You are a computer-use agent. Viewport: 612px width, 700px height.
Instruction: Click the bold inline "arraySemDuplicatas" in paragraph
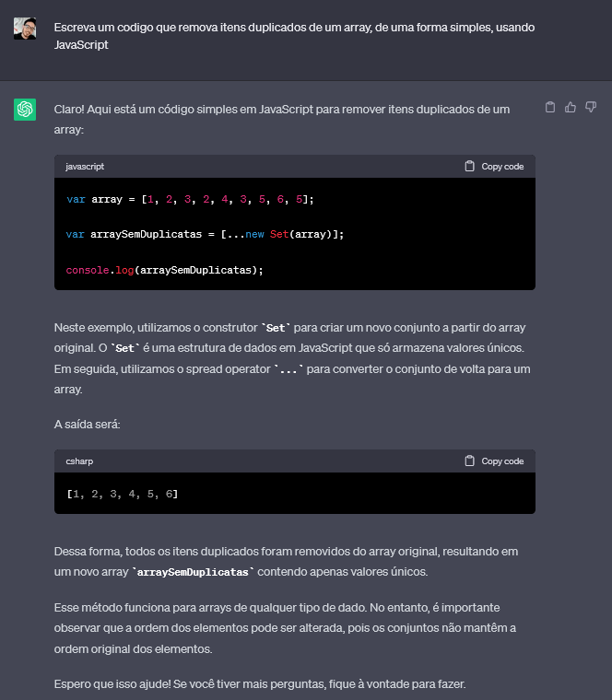[x=193, y=572]
